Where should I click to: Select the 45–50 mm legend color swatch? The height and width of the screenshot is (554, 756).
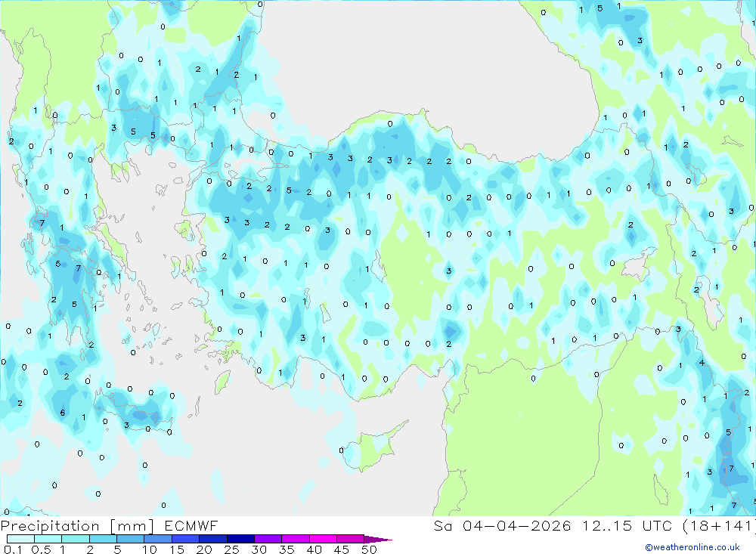pos(351,539)
